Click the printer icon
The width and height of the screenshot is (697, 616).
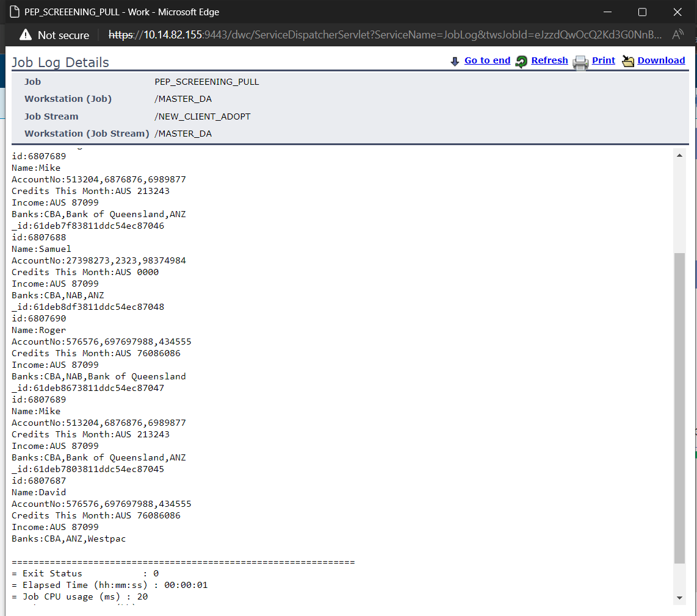tap(580, 62)
